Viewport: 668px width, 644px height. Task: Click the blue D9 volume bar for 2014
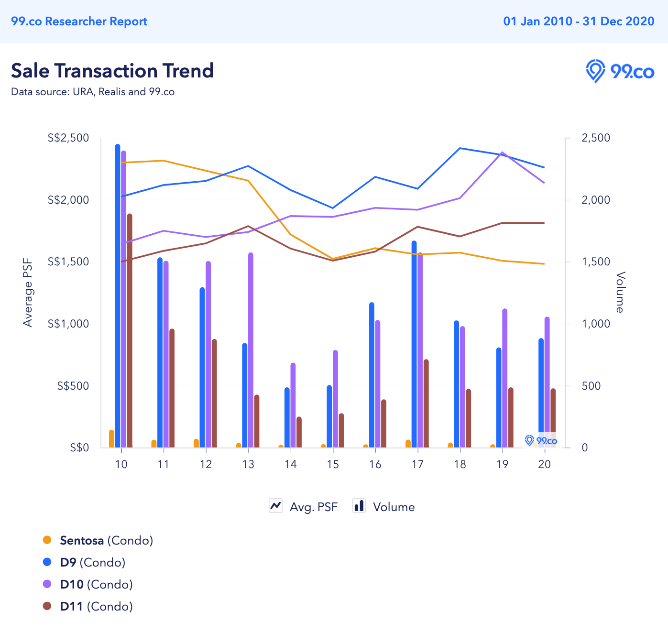[287, 417]
